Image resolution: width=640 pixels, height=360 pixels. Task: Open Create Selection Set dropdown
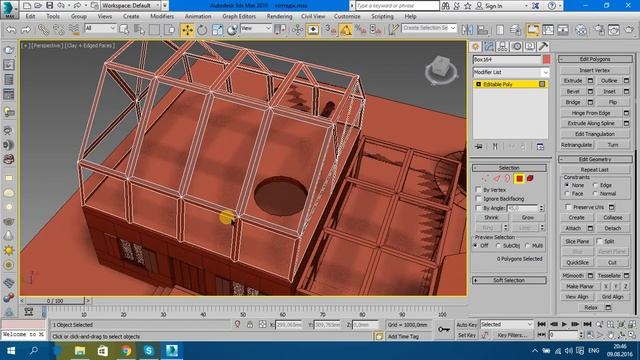tap(429, 28)
